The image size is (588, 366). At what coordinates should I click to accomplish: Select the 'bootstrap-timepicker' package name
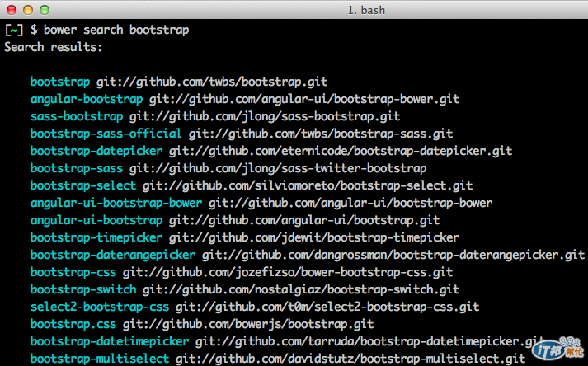pyautogui.click(x=96, y=237)
